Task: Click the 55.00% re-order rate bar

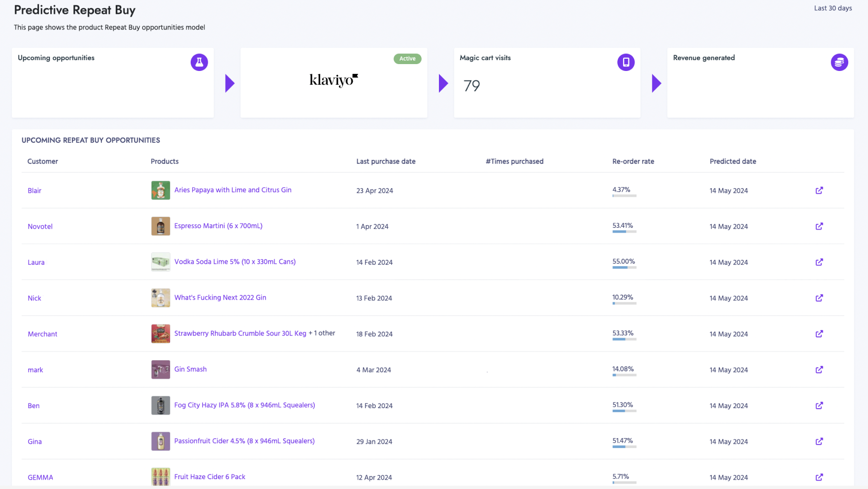Action: point(624,268)
